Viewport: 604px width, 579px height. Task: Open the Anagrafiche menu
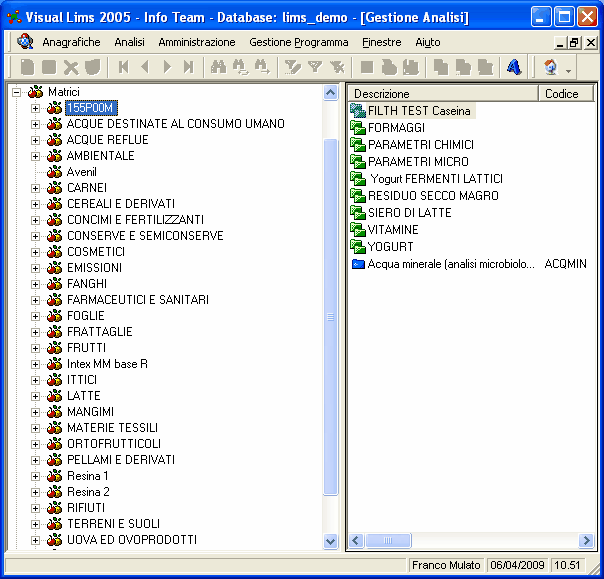pos(71,42)
